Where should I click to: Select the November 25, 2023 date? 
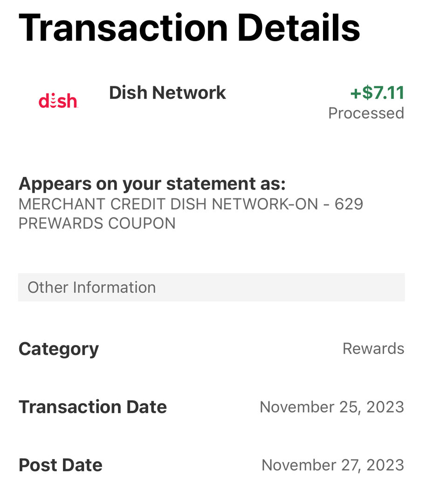click(x=332, y=407)
